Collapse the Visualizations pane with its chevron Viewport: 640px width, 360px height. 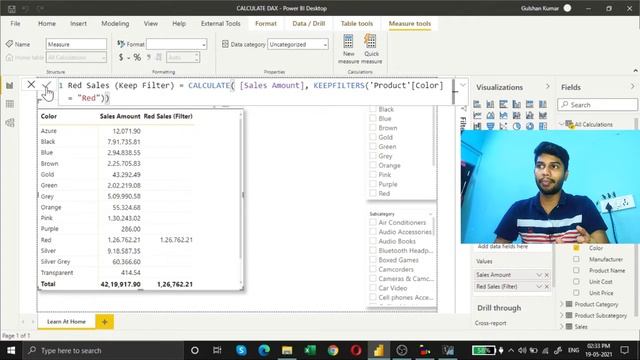pos(548,87)
